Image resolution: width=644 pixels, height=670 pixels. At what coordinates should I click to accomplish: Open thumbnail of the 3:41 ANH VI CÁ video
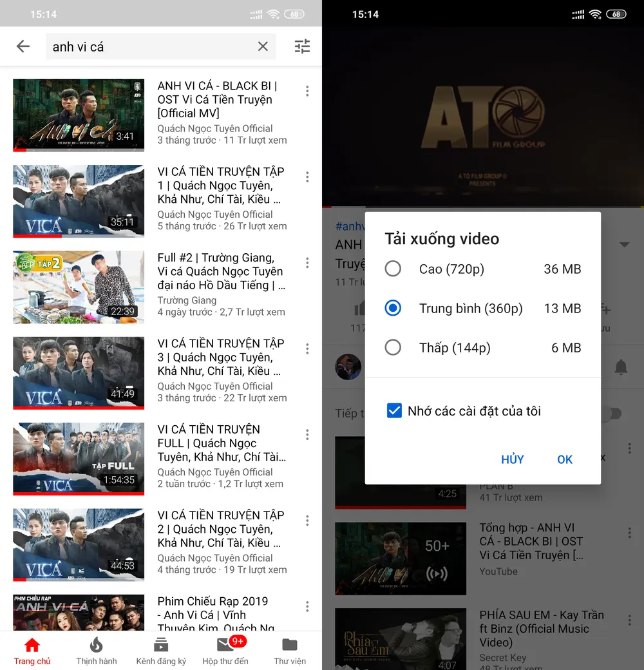click(x=79, y=115)
